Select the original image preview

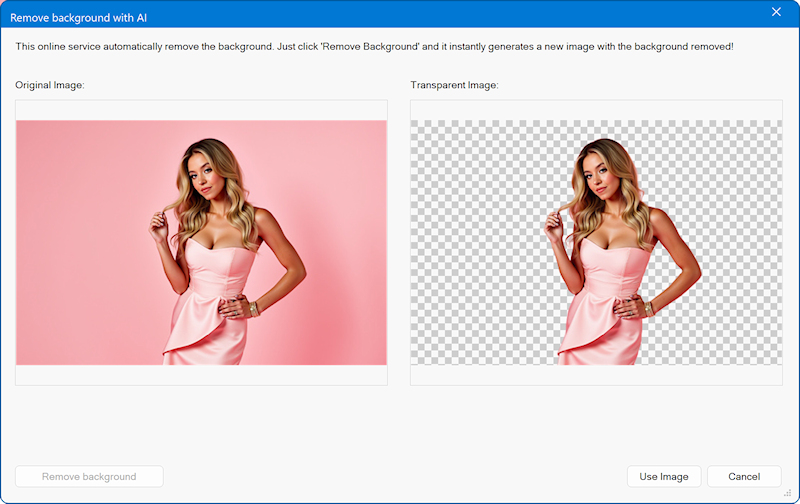pyautogui.click(x=202, y=242)
